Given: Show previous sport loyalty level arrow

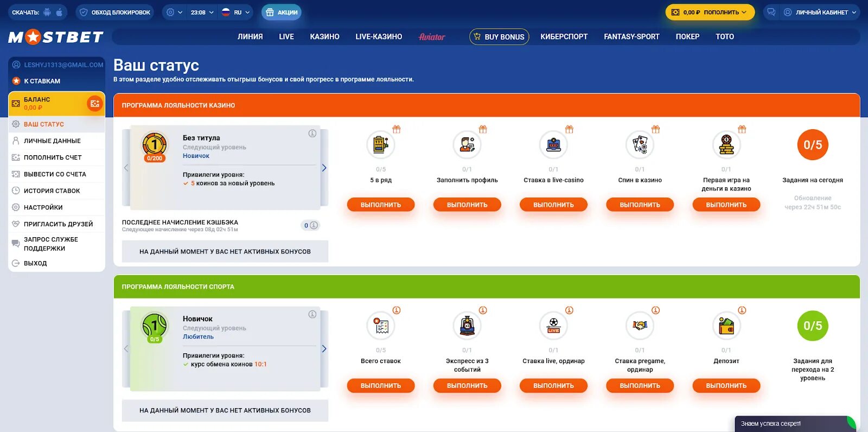Looking at the screenshot, I should point(126,348).
